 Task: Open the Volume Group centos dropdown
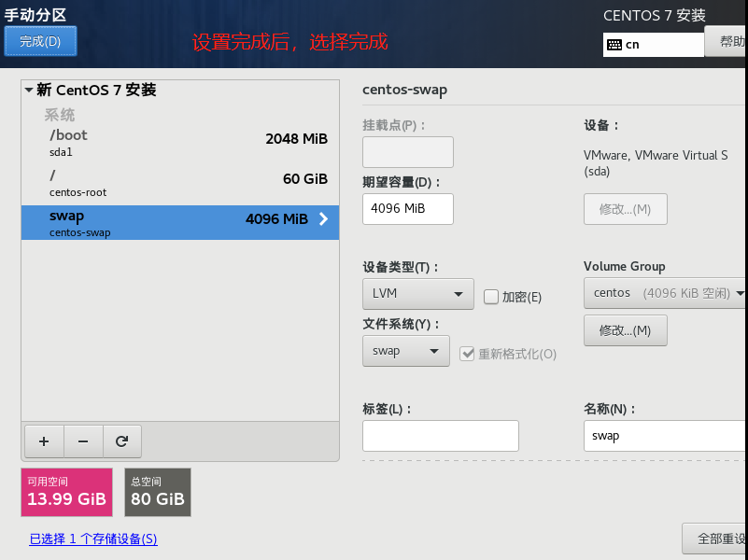[666, 294]
